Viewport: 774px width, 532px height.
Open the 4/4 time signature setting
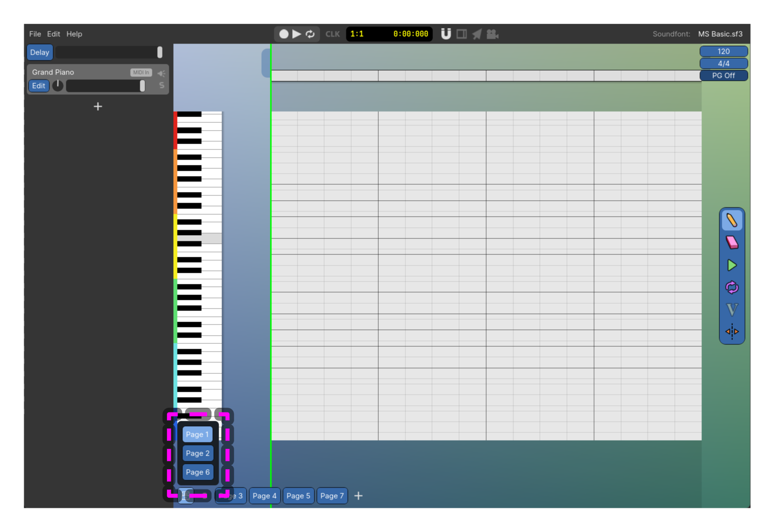(723, 63)
